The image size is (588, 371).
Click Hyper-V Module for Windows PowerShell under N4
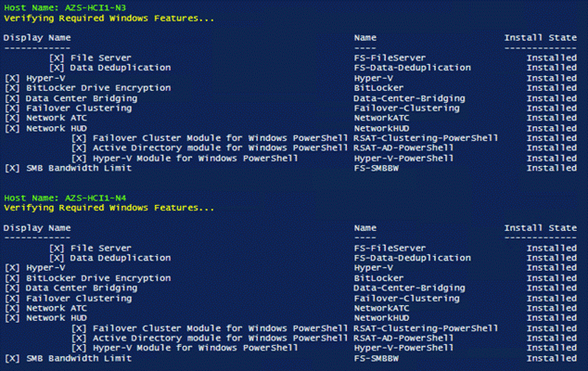click(x=196, y=348)
